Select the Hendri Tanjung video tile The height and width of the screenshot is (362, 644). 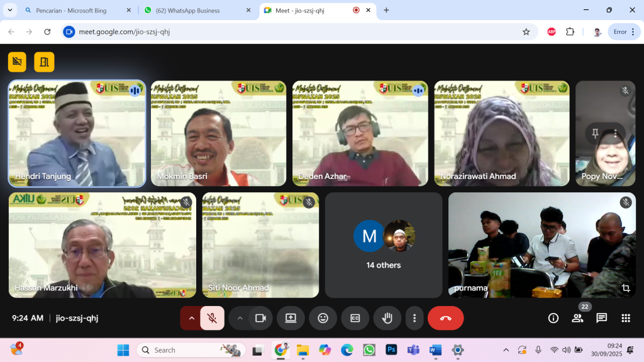77,133
